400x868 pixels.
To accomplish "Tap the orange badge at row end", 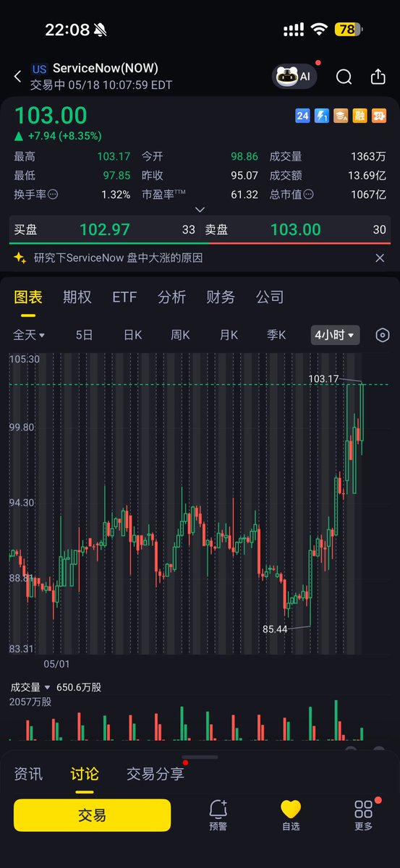I will (x=378, y=116).
